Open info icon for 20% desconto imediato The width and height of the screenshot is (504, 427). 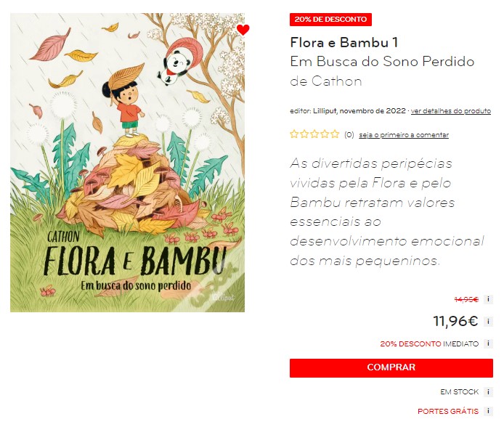click(x=488, y=343)
